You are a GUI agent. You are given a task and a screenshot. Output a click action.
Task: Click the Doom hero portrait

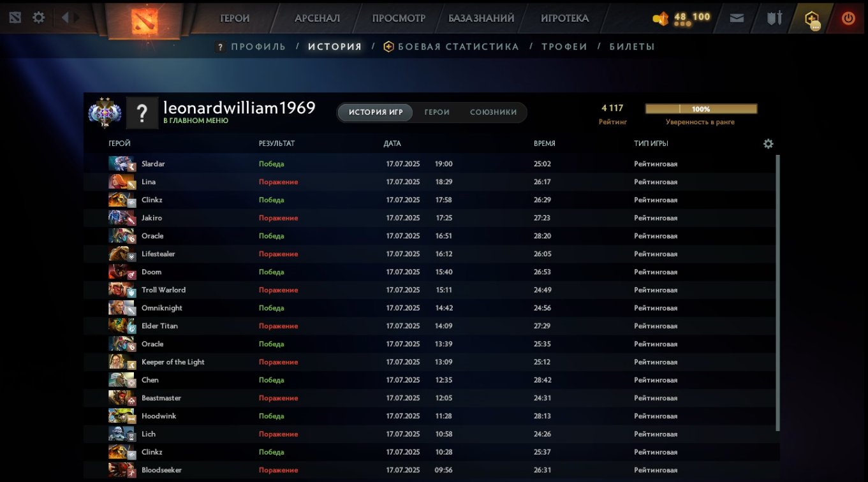pyautogui.click(x=122, y=272)
